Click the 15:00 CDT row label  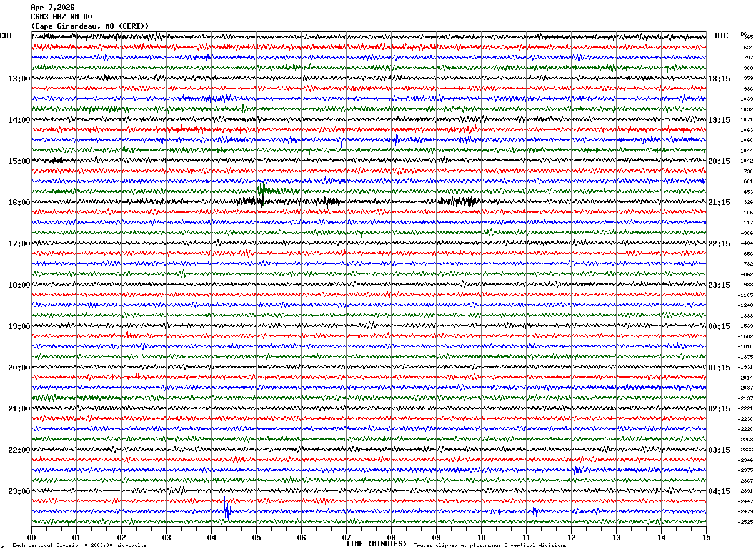point(19,161)
